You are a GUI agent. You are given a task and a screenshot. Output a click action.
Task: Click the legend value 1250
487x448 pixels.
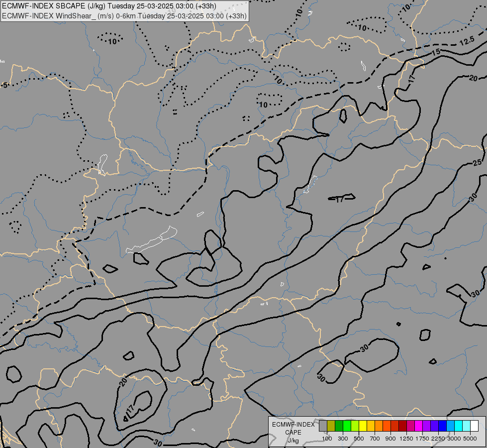pos(406,439)
